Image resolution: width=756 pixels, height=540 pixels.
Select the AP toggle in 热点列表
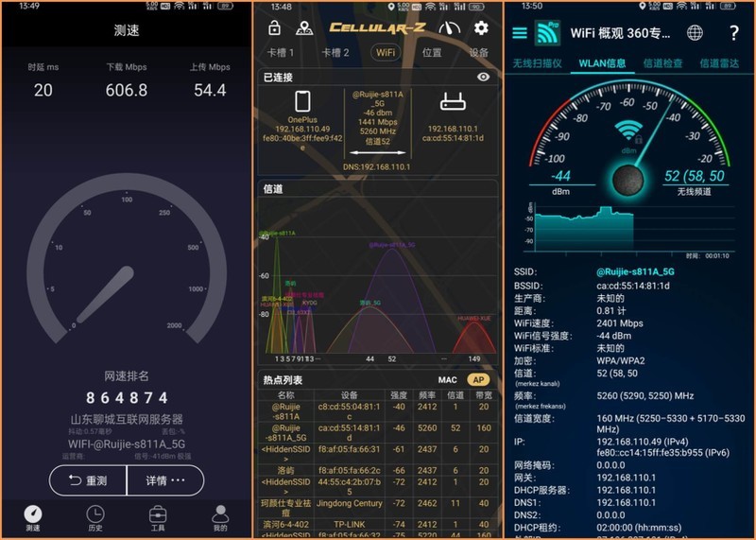pos(478,380)
